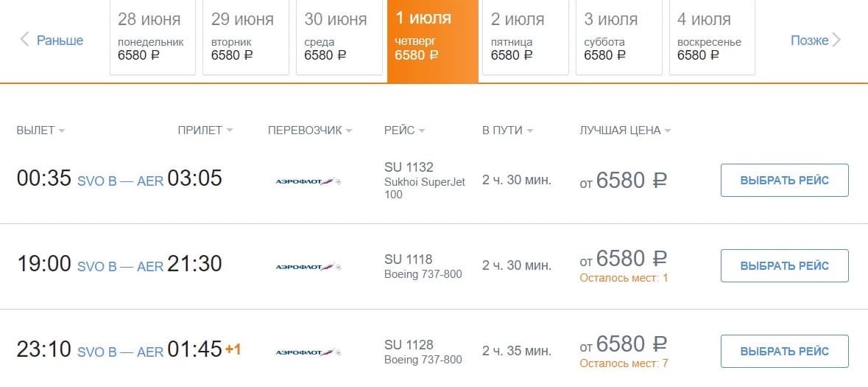Viewport: 868px width, 387px height.
Task: Open the 4 июля воскресенье date tab
Action: click(x=711, y=37)
